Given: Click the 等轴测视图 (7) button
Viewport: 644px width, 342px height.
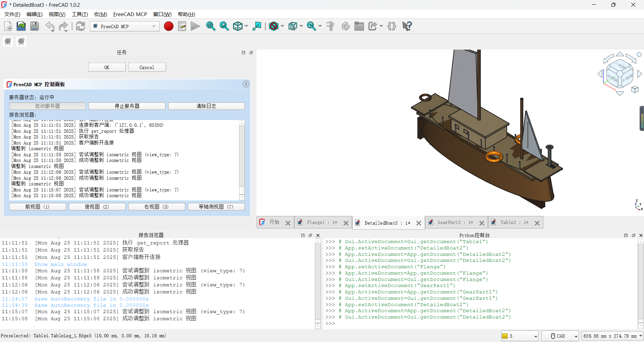Looking at the screenshot, I should click(x=216, y=207).
